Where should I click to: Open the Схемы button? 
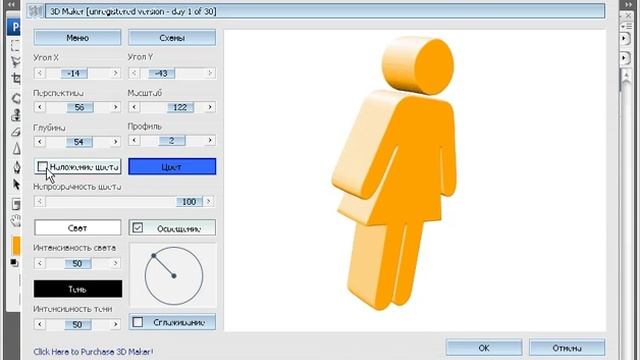tap(172, 38)
